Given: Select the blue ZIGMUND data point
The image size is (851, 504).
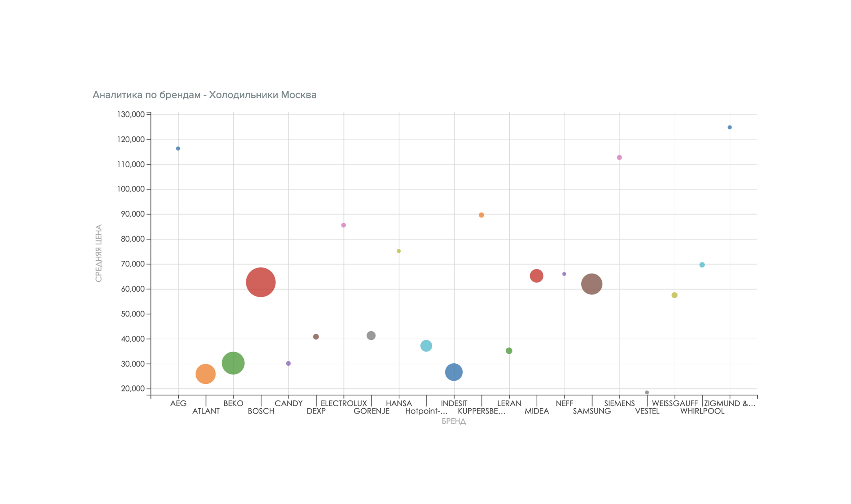Looking at the screenshot, I should 730,127.
